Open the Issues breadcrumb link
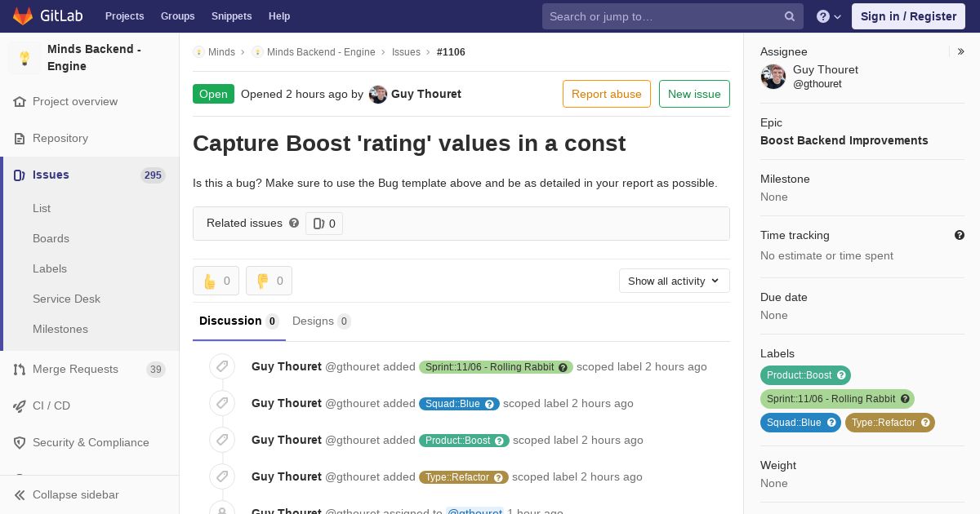980x514 pixels. tap(406, 52)
